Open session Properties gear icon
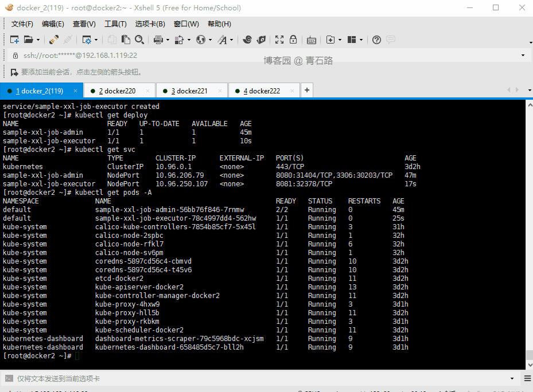 [87, 40]
